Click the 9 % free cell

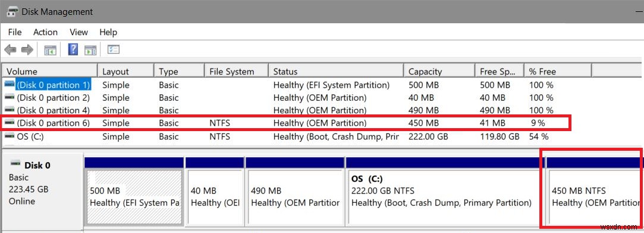538,123
